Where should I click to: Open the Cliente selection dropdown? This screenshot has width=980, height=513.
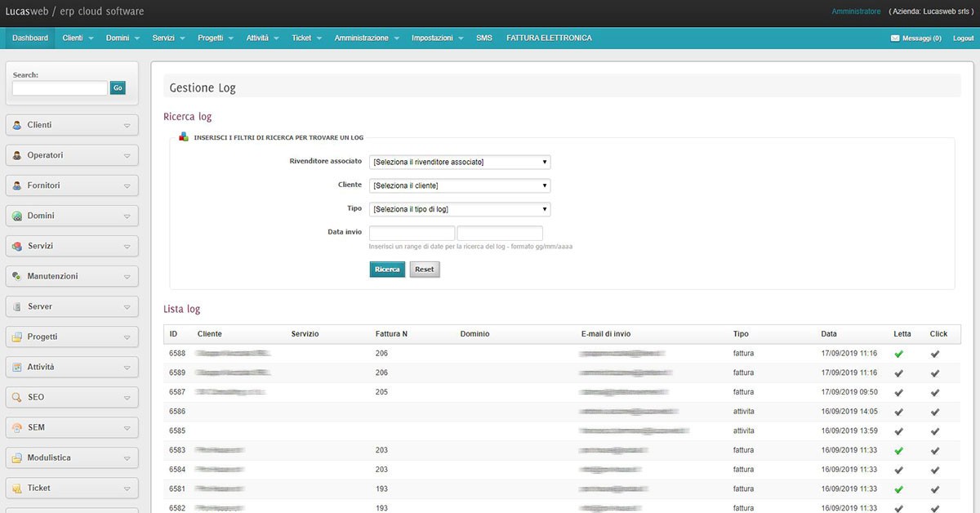click(x=460, y=185)
